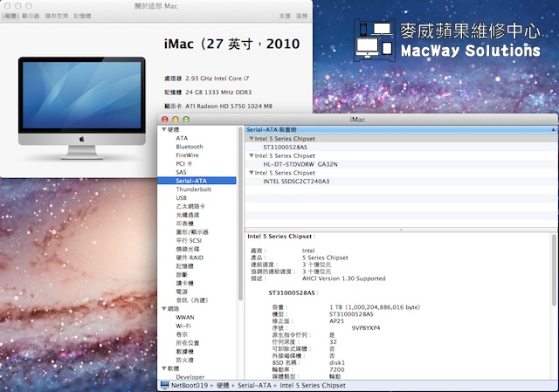This screenshot has width=559, height=392.
Task: Select 燒錄光碟 in the sidebar
Action: tap(188, 249)
